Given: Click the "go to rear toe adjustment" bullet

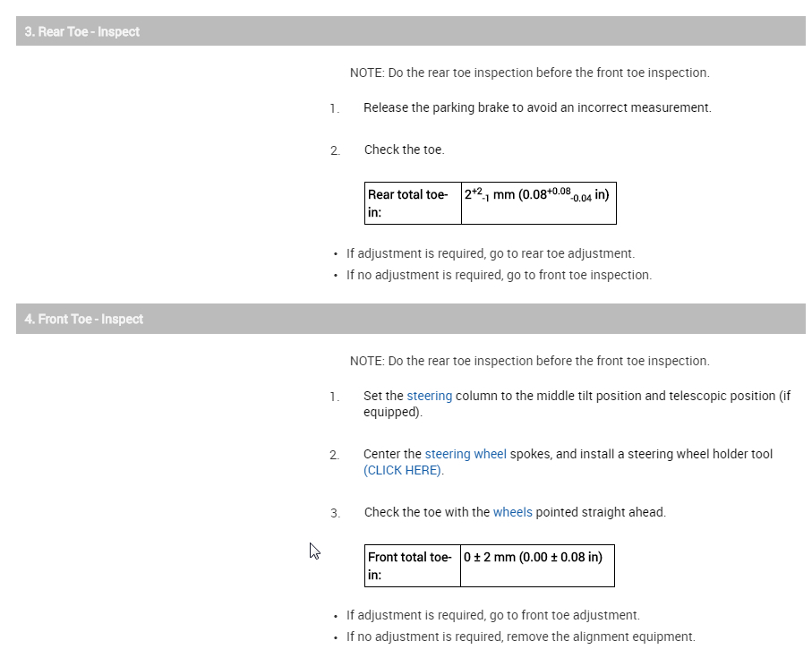Looking at the screenshot, I should coord(491,253).
